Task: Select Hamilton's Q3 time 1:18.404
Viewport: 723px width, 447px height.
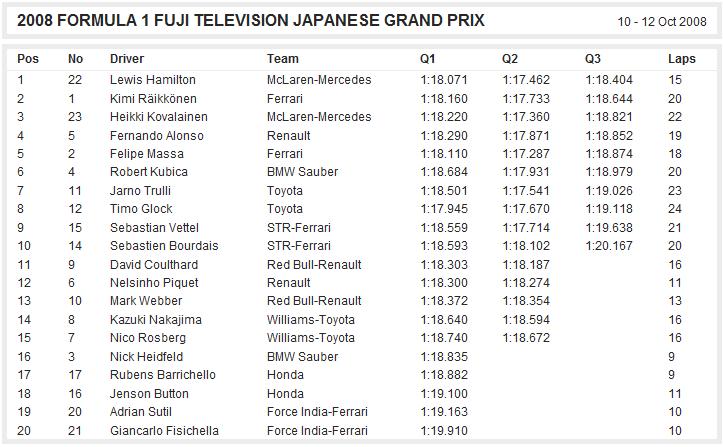Action: [x=609, y=80]
